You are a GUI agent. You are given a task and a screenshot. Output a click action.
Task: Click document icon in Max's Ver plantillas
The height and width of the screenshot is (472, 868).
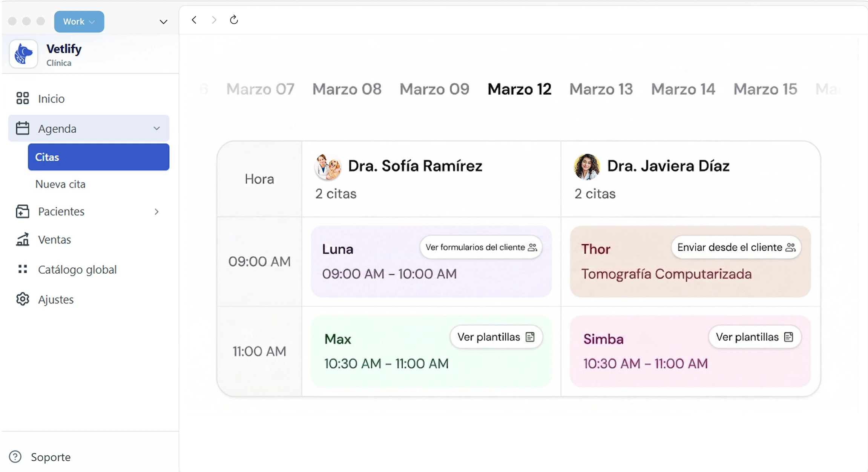tap(530, 337)
